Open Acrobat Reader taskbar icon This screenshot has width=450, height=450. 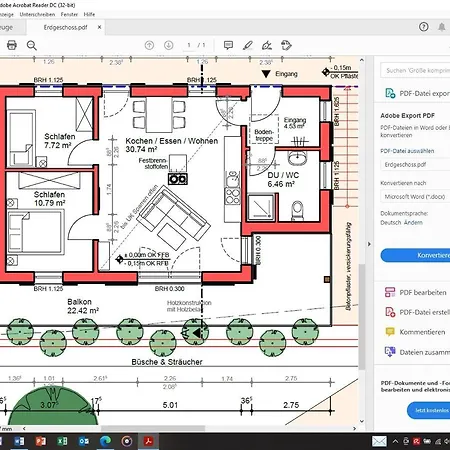tap(148, 441)
